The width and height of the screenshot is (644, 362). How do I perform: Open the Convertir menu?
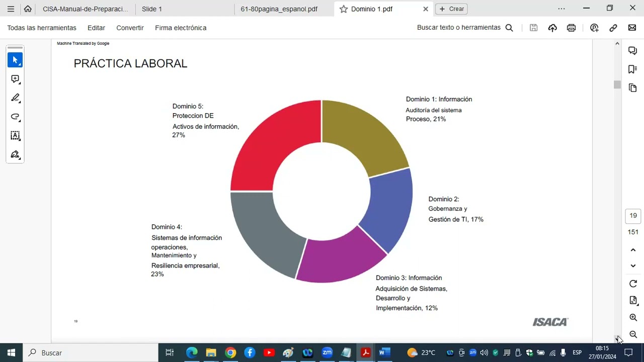(130, 28)
